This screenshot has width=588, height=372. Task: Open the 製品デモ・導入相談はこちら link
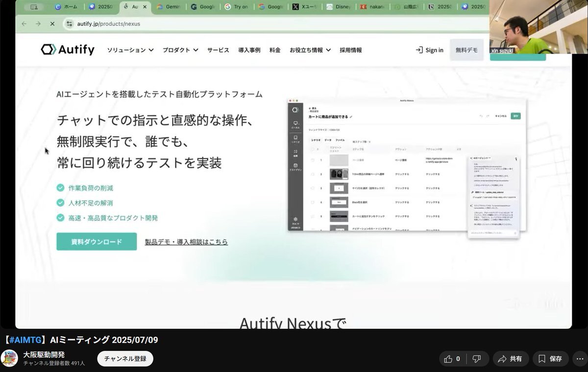[x=186, y=242]
